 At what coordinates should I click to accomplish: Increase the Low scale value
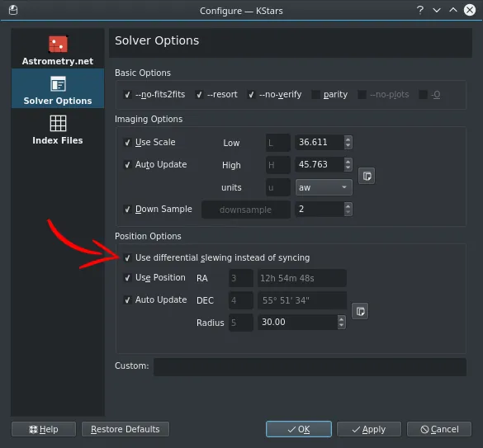coord(348,139)
